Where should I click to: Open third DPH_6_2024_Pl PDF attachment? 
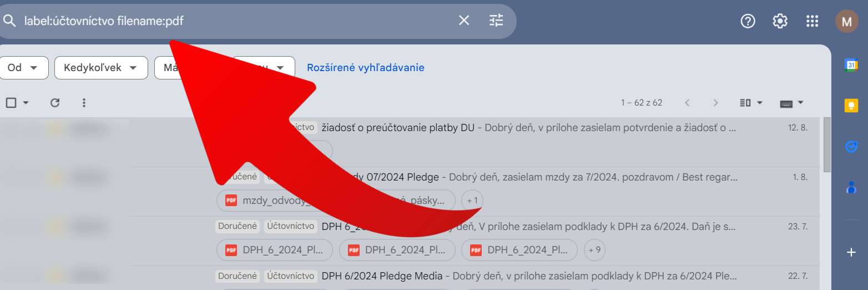click(519, 250)
